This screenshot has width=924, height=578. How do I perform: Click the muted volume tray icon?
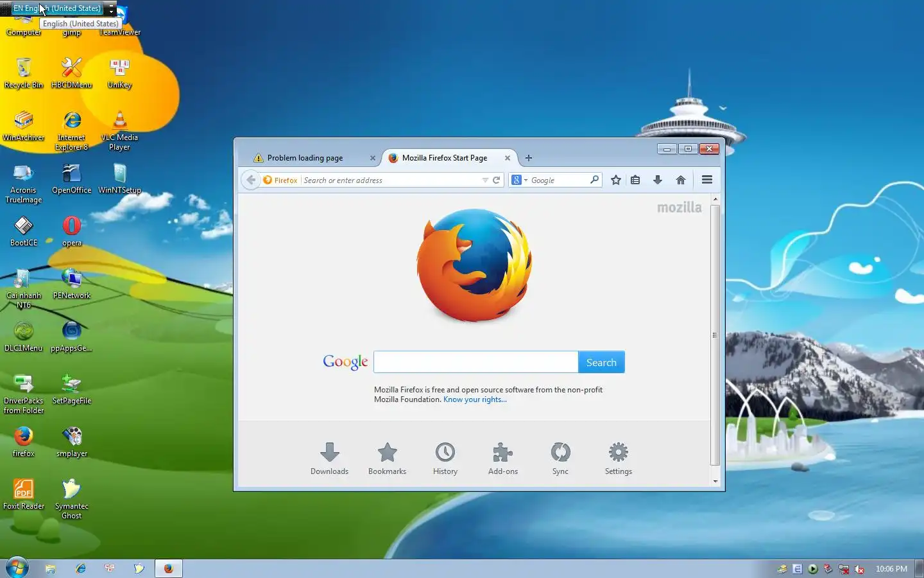pos(859,569)
